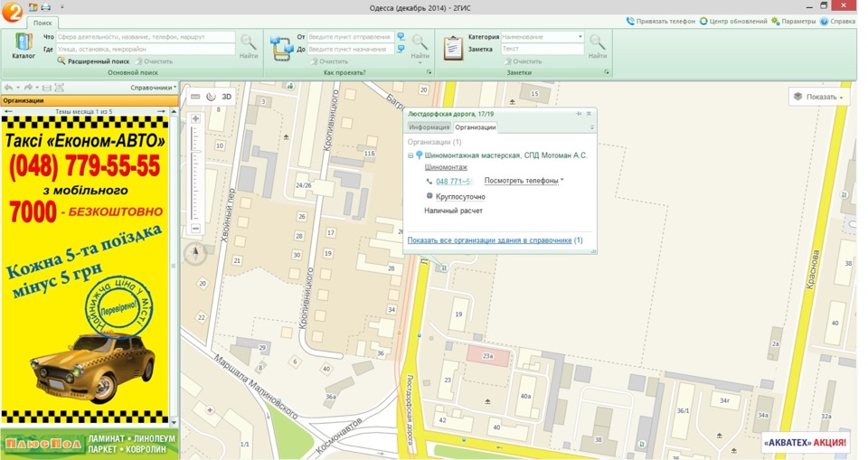Open the Категория combo box
This screenshot has height=460, width=868.
tap(542, 36)
